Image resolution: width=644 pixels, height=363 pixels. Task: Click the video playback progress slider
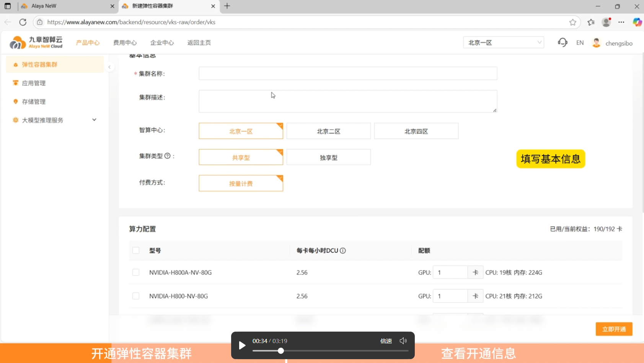tap(280, 350)
